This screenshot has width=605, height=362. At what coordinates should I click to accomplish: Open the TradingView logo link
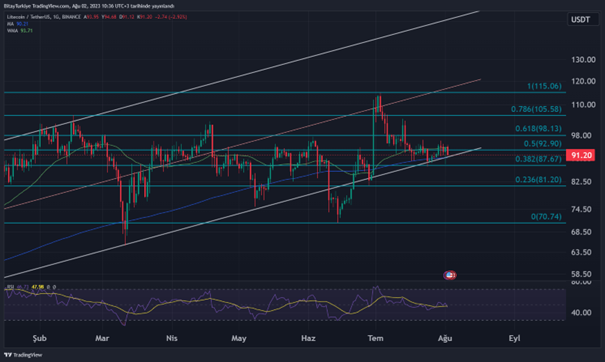[x=23, y=355]
